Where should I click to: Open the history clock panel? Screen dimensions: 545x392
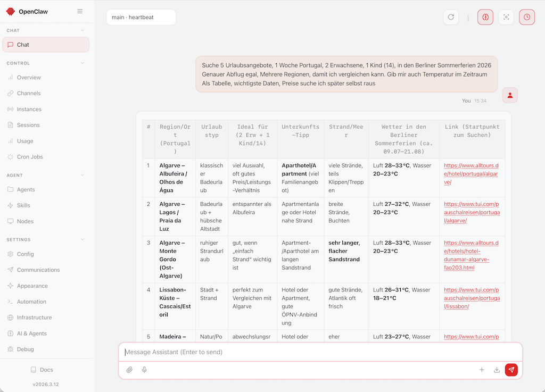pyautogui.click(x=526, y=16)
